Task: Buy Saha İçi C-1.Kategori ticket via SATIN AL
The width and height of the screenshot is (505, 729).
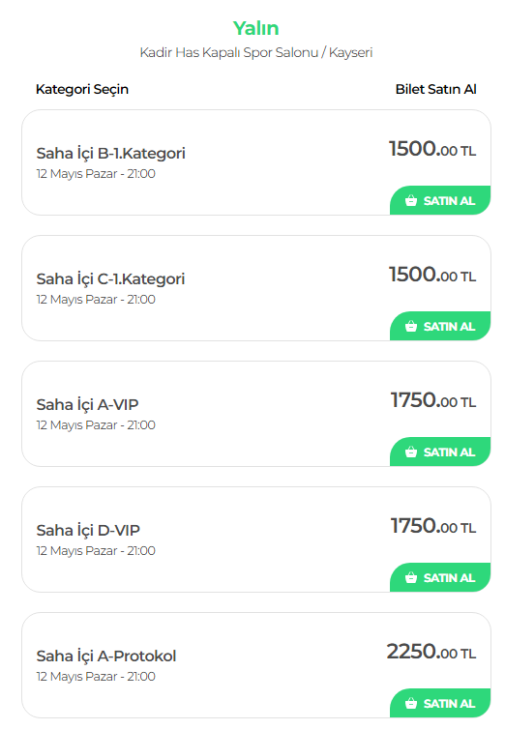Action: click(x=440, y=326)
